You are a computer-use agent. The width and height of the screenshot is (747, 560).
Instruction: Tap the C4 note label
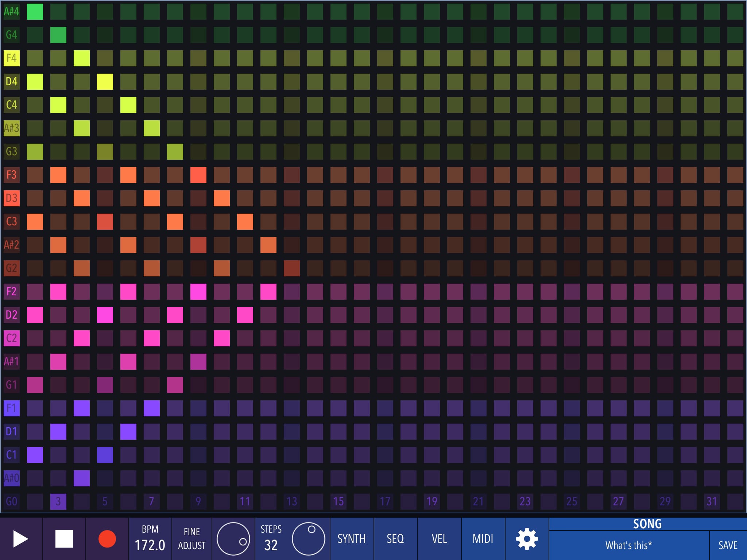[12, 105]
